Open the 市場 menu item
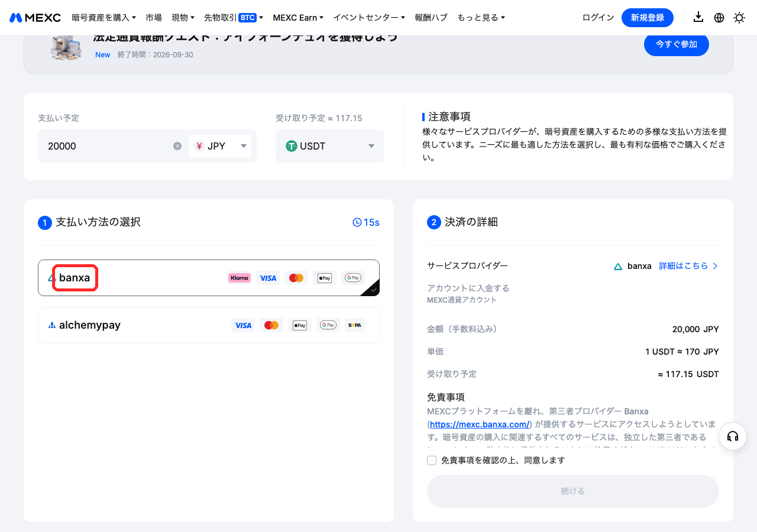 154,18
